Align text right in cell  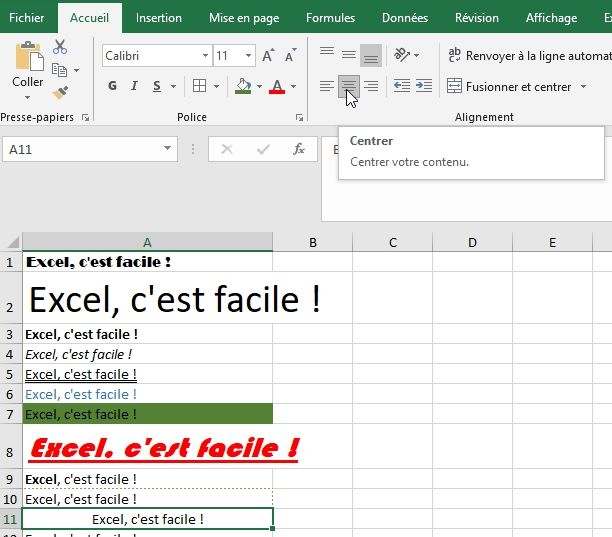(371, 86)
